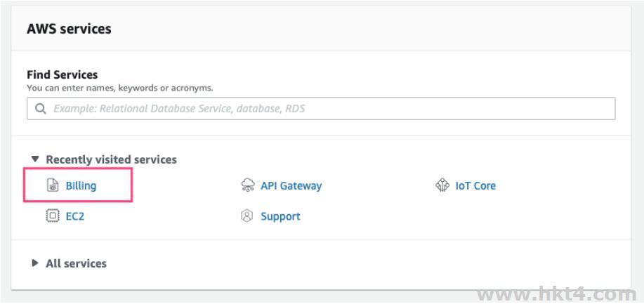Open the Support link
Viewport: 644px width, 304px height.
(x=280, y=216)
